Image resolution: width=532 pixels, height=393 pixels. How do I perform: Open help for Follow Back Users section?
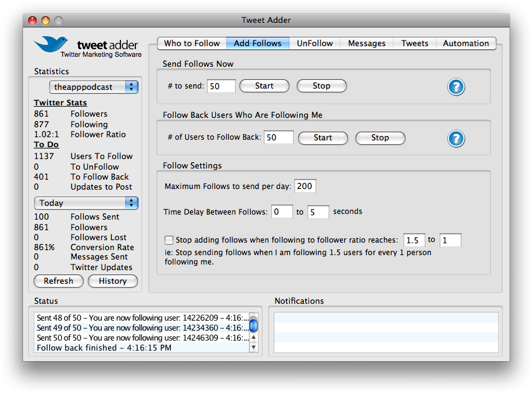click(x=456, y=139)
